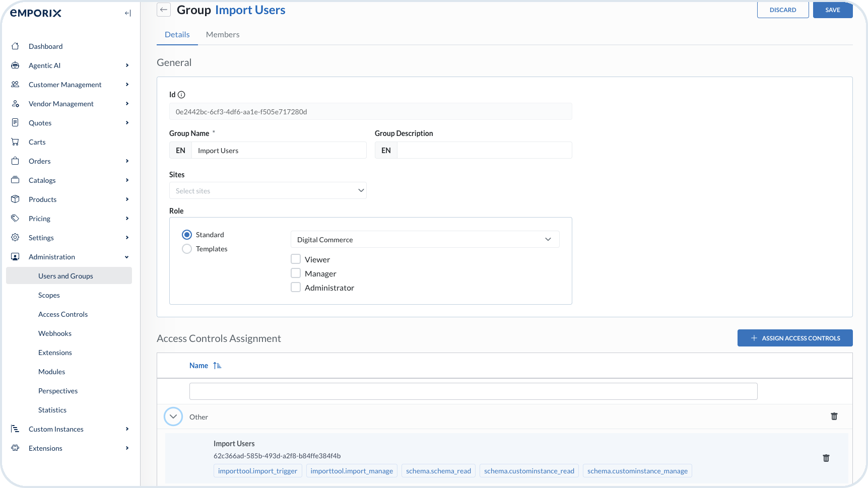The image size is (868, 488).
Task: Click the Group Name input field
Action: pos(279,151)
